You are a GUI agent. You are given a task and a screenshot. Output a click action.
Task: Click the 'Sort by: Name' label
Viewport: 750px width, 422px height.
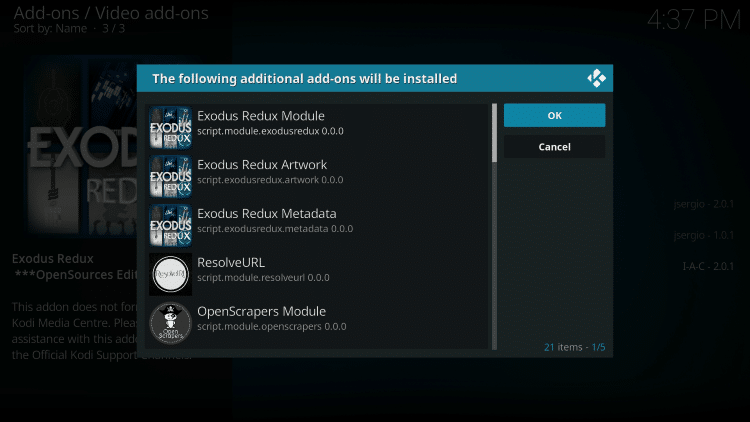coord(47,29)
